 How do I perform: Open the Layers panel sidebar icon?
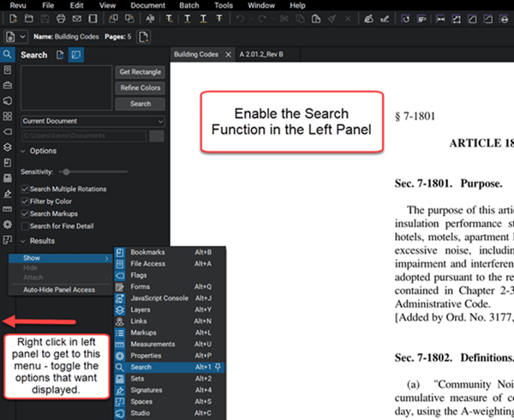coord(8,147)
